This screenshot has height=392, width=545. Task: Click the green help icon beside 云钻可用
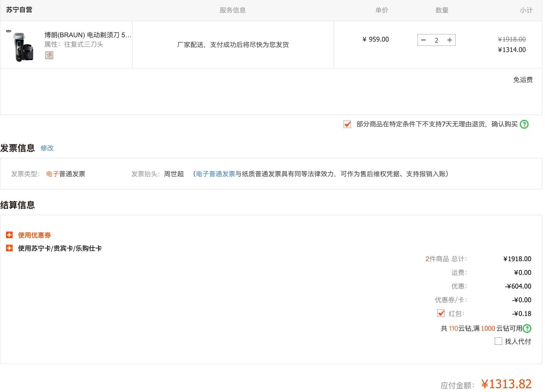(527, 328)
